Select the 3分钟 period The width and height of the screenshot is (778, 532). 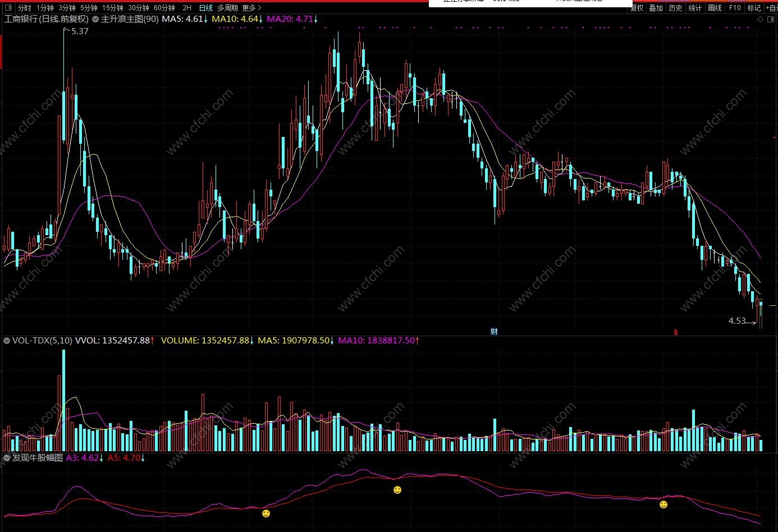[x=67, y=8]
